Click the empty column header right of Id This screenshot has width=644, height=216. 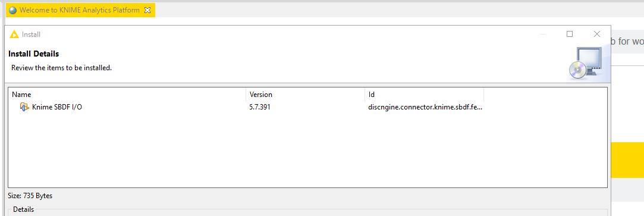tap(545, 95)
